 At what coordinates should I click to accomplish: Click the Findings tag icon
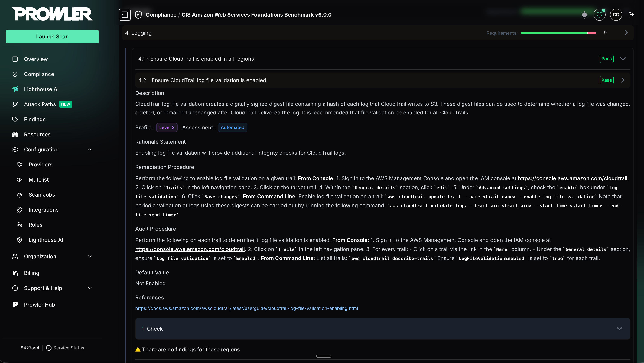(x=15, y=119)
